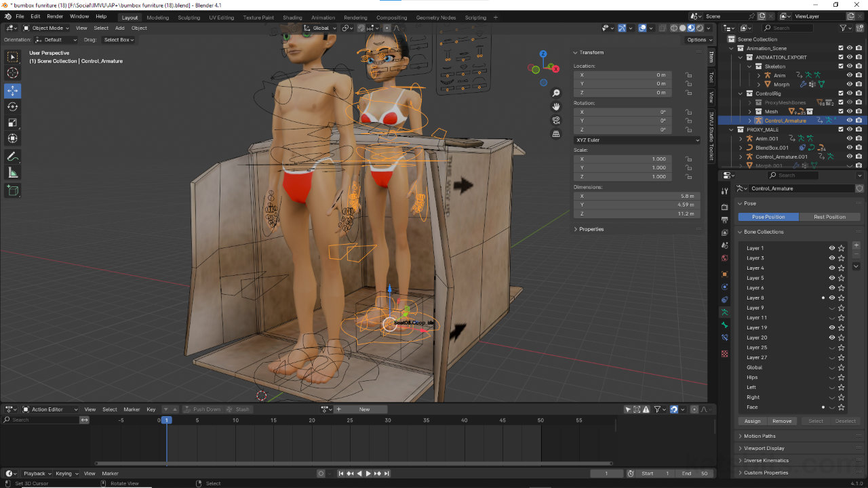Open the Object properties tab icon
The width and height of the screenshot is (868, 488).
pyautogui.click(x=725, y=274)
